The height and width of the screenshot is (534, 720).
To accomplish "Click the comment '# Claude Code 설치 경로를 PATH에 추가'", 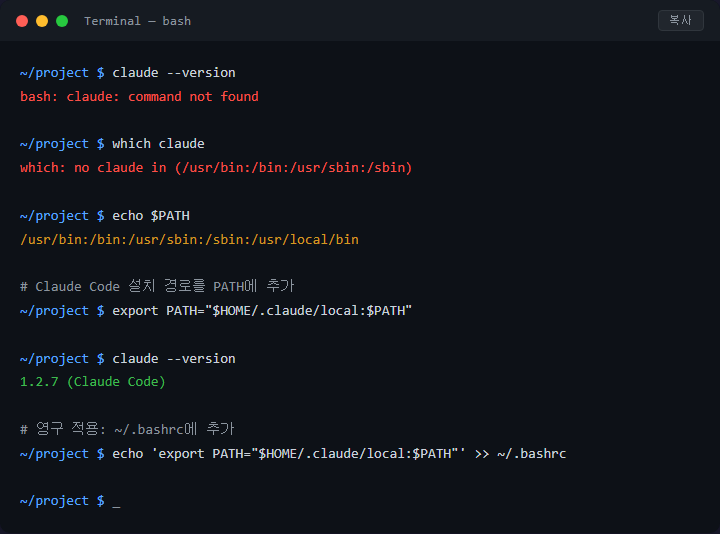I will [157, 286].
